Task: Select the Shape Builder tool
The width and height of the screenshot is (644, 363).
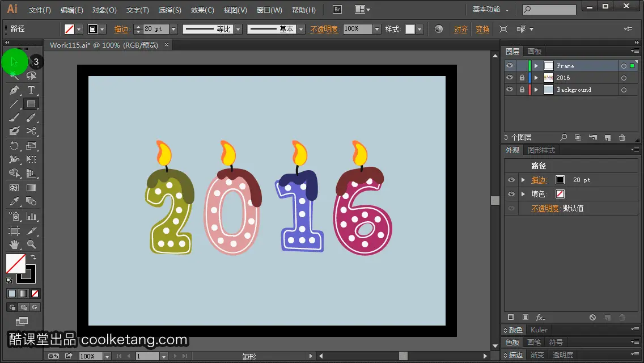Action: tap(14, 173)
